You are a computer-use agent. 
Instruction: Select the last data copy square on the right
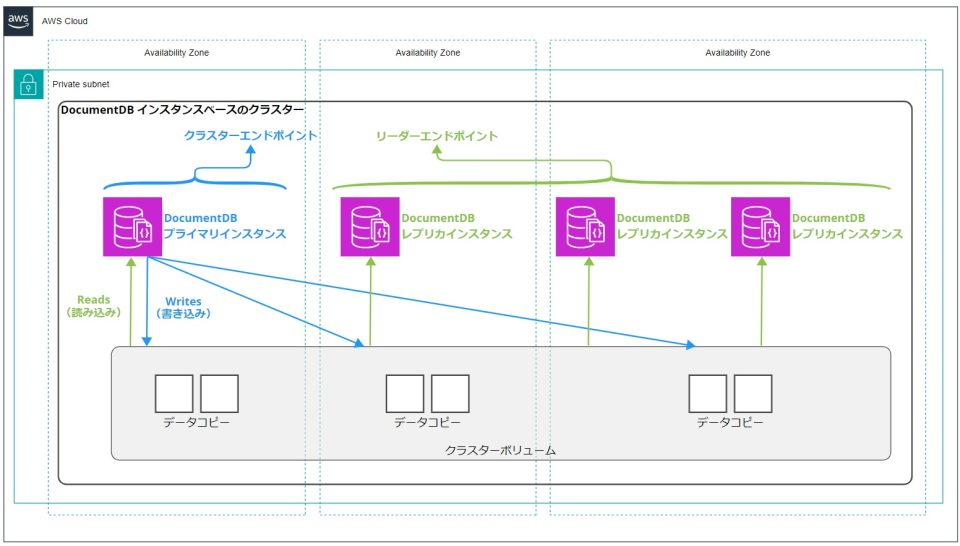pos(753,394)
